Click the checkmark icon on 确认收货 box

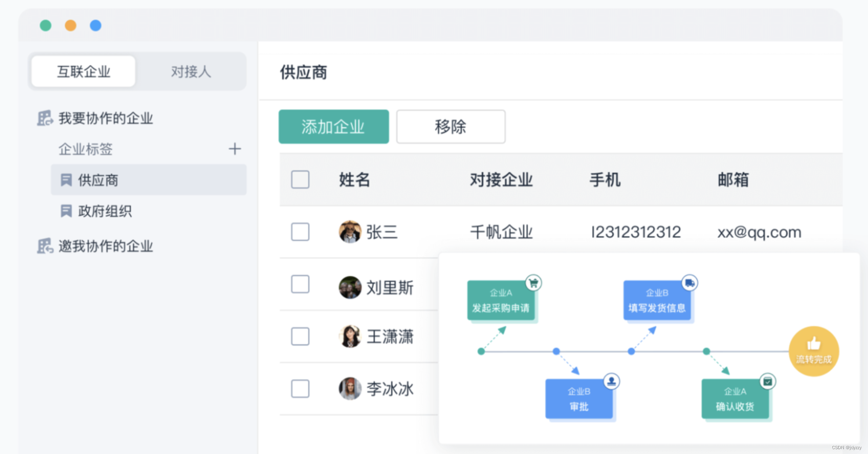click(x=767, y=381)
